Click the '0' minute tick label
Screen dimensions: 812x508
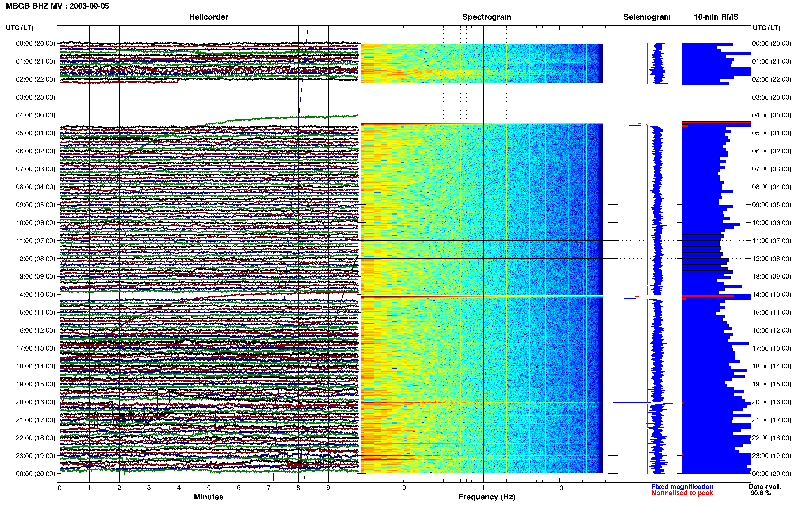tap(59, 488)
